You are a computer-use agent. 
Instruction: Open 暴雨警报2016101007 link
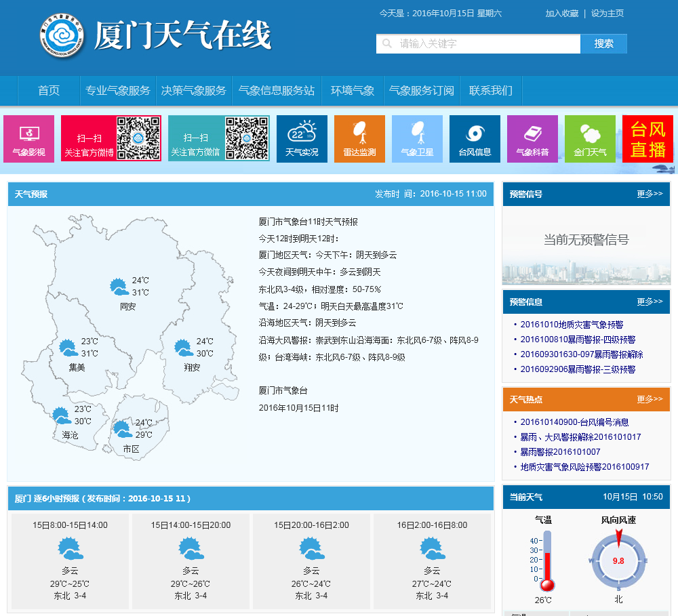pyautogui.click(x=560, y=452)
